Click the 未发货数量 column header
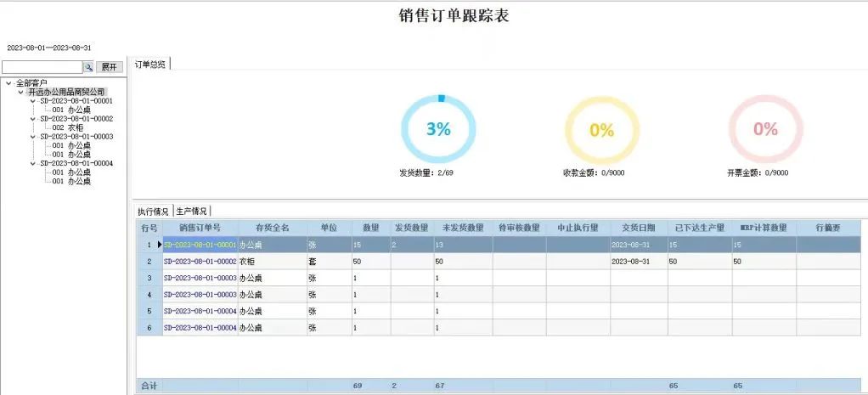This screenshot has height=395, width=868. pyautogui.click(x=463, y=228)
